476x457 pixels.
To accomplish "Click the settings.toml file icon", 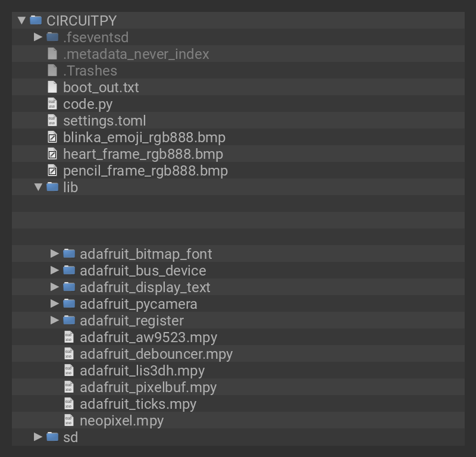I will [x=52, y=120].
